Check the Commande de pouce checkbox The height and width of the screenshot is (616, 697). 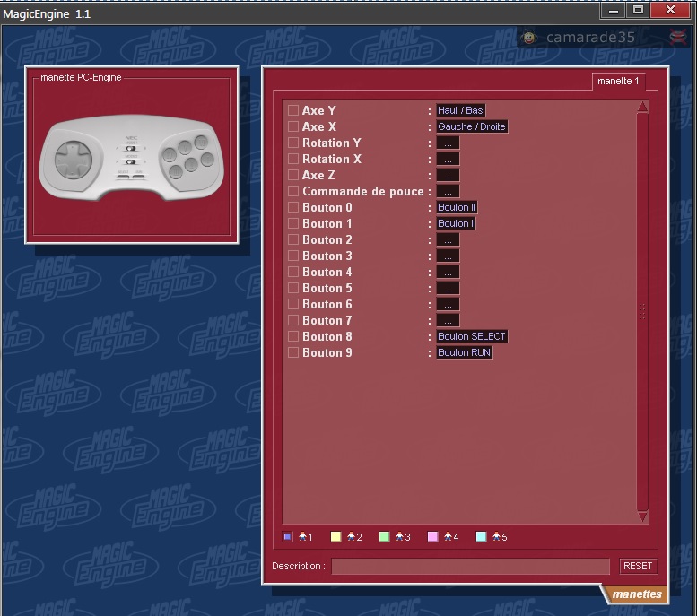tap(293, 191)
